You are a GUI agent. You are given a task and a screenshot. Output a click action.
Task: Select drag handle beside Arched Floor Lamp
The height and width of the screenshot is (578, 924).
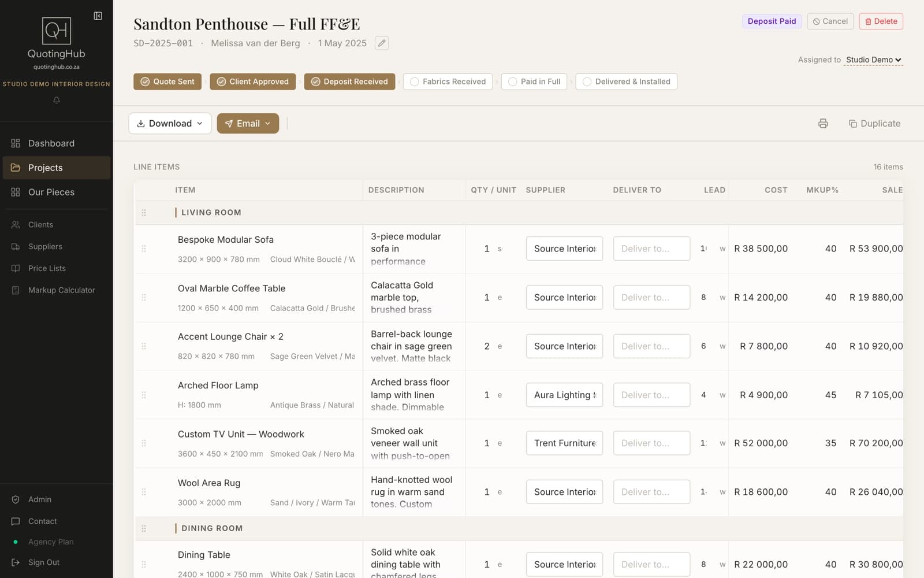pos(144,395)
